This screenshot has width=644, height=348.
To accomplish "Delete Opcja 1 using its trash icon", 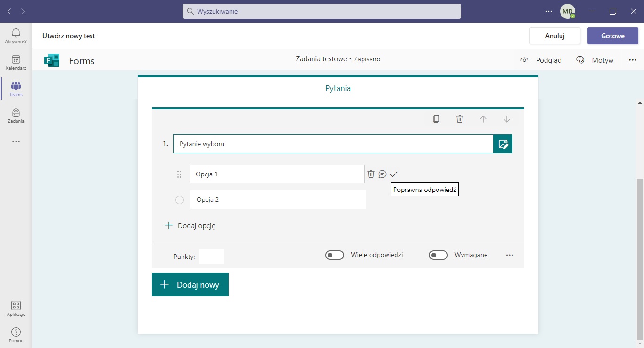I will click(371, 174).
